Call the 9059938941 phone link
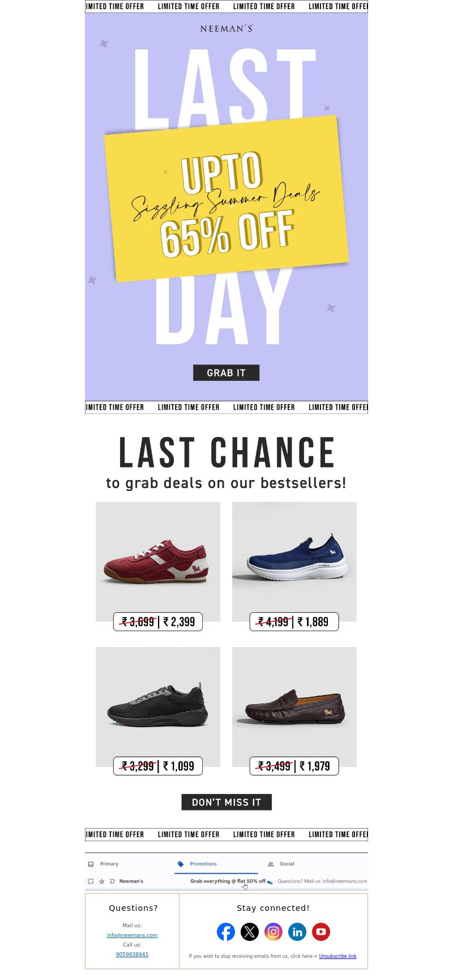 [x=132, y=954]
